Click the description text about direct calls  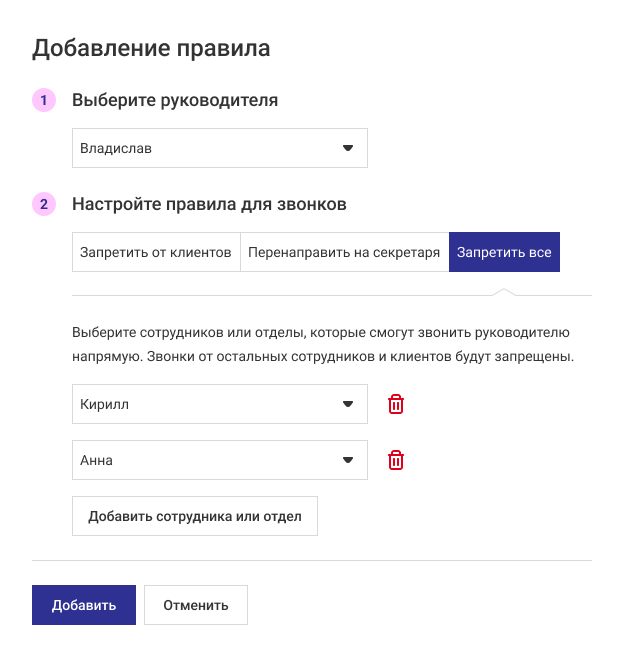[x=322, y=343]
